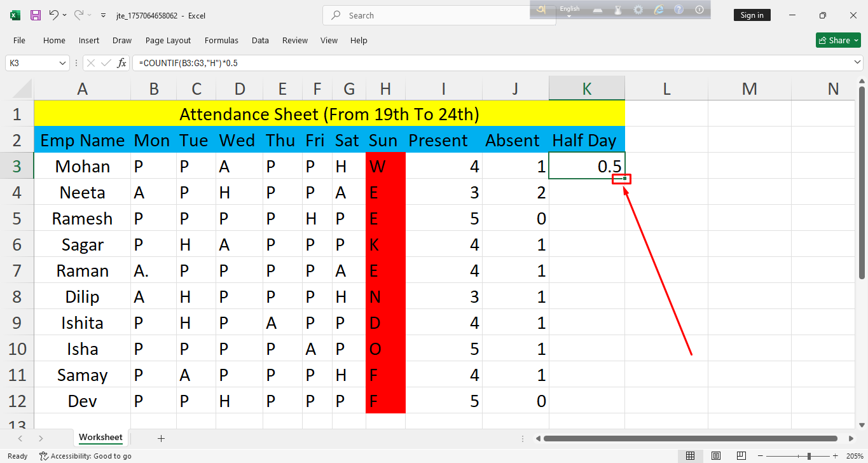This screenshot has height=463, width=868.
Task: Open the gear settings icon in language bar
Action: [x=638, y=10]
